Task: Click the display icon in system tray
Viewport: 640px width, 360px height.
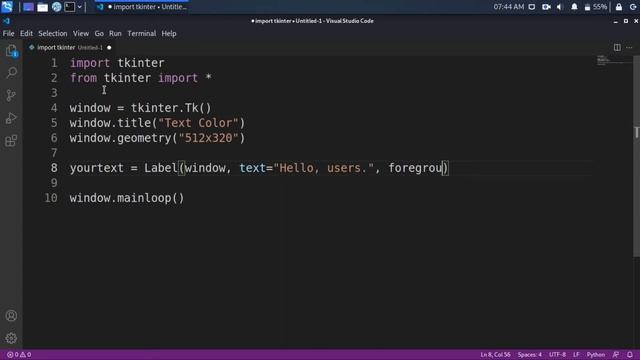Action: click(532, 7)
